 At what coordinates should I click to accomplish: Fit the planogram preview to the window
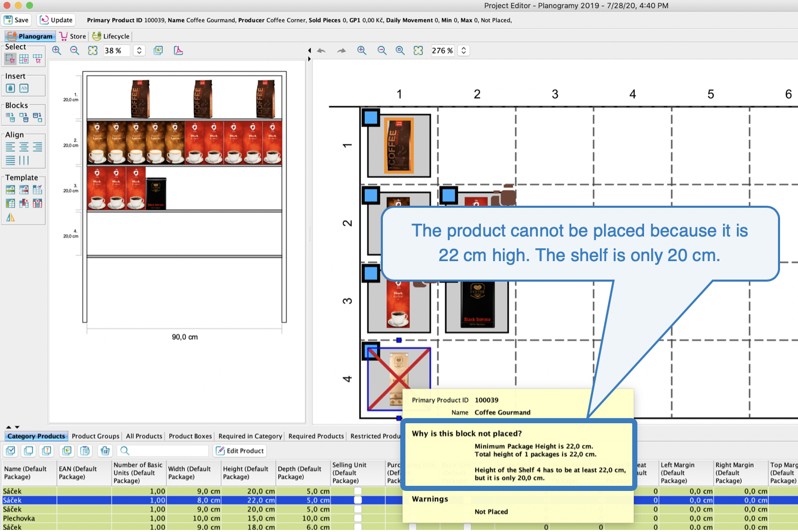pos(92,50)
